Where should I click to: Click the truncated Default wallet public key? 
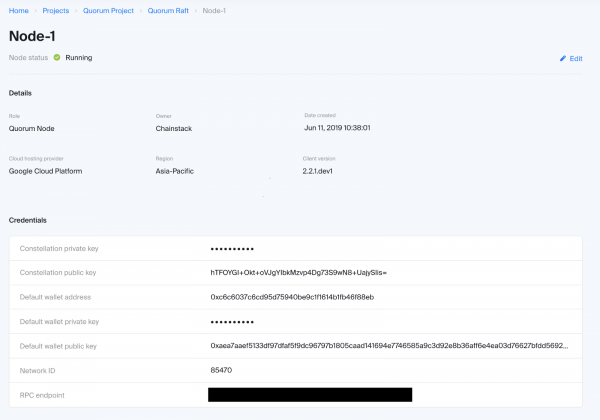coord(389,346)
